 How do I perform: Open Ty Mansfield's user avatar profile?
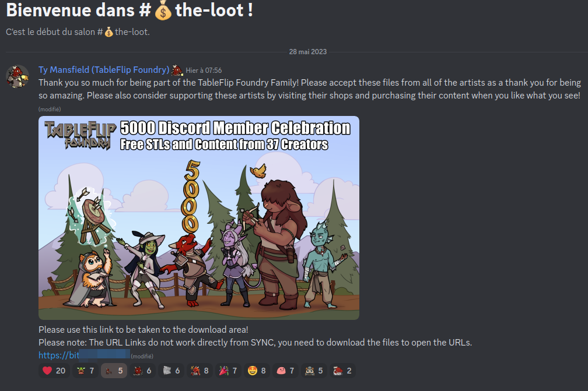coord(17,76)
